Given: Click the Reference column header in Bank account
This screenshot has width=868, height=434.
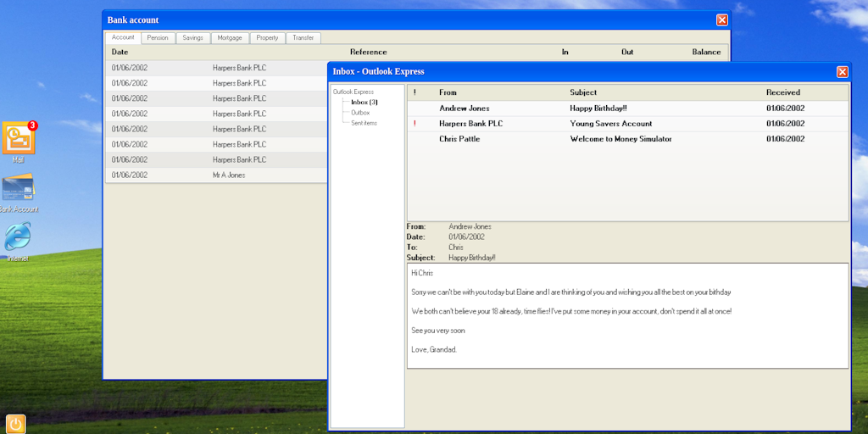Looking at the screenshot, I should coord(369,52).
